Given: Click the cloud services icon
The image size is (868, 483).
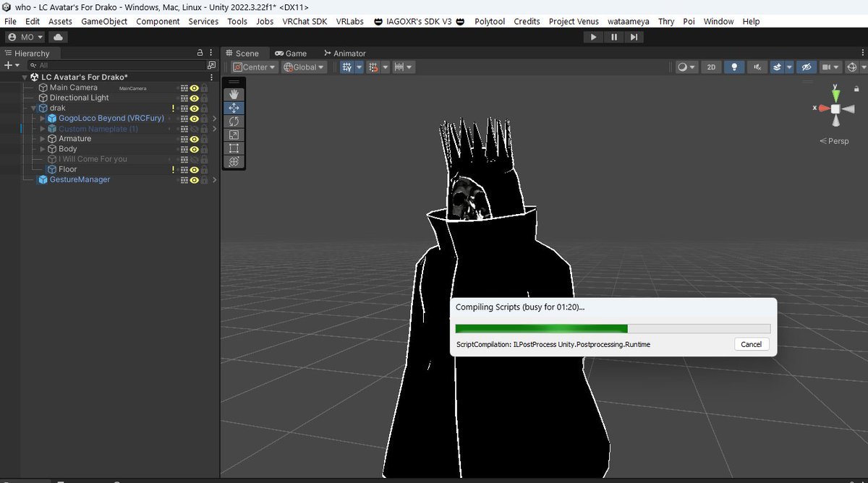Looking at the screenshot, I should pos(58,37).
